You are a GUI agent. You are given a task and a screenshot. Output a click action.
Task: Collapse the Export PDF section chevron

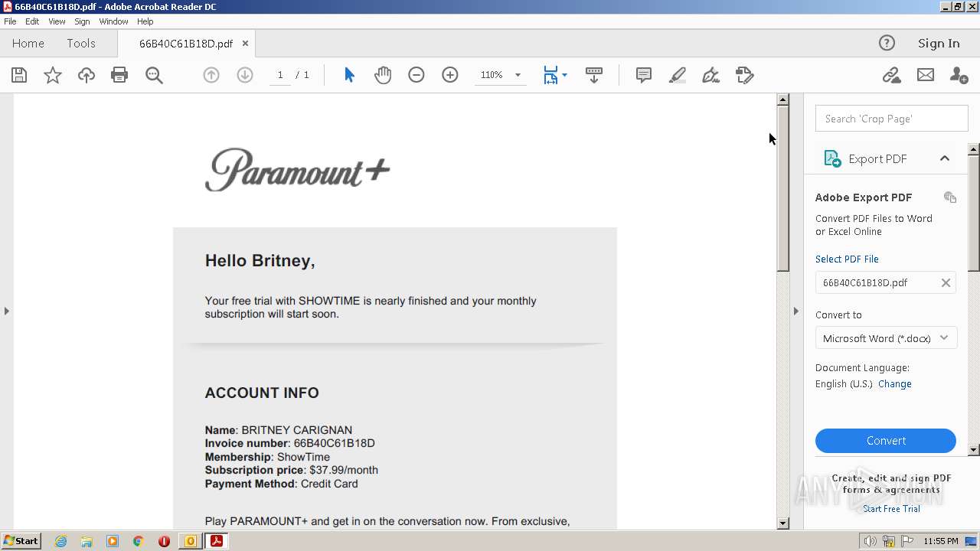(x=945, y=158)
